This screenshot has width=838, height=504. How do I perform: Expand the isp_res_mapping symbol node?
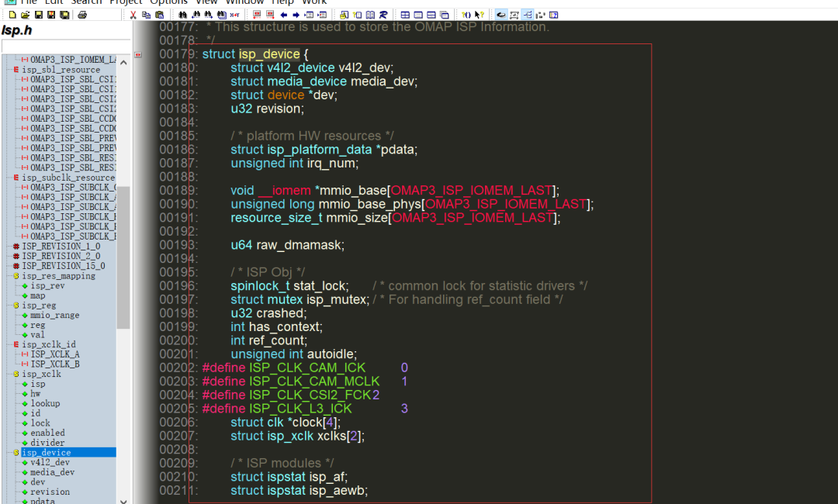coord(16,276)
